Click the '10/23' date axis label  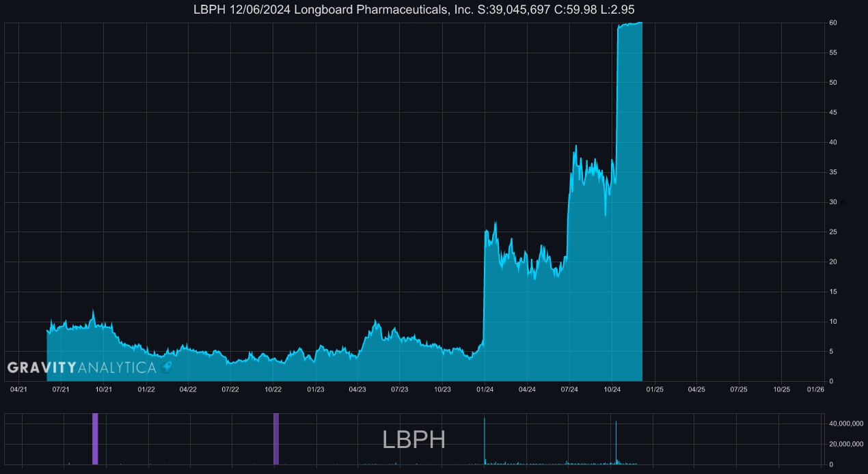coord(442,389)
